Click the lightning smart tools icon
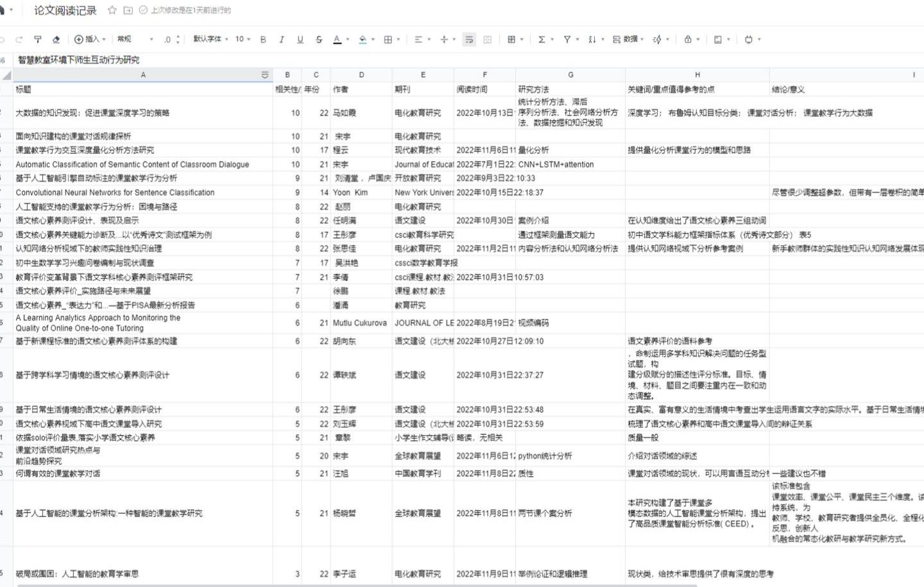 657,39
